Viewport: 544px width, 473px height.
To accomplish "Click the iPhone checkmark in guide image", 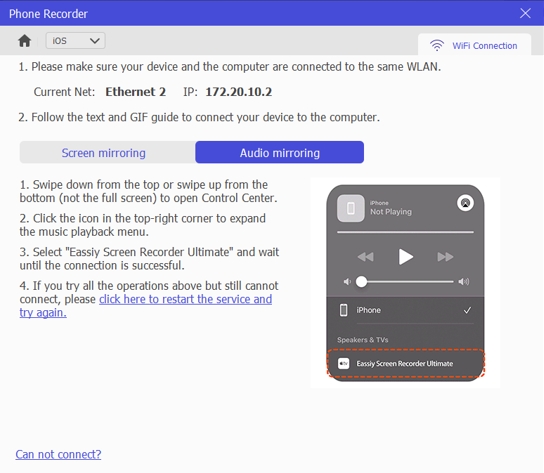I will tap(467, 310).
